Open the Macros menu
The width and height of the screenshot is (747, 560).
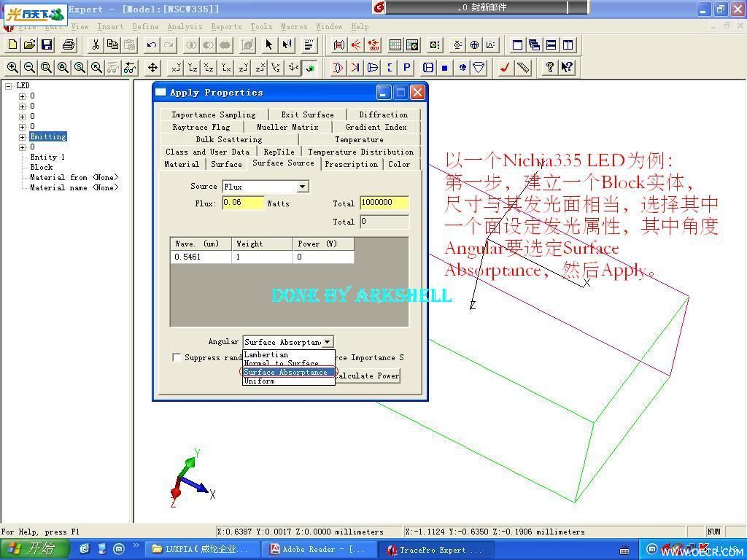[294, 27]
